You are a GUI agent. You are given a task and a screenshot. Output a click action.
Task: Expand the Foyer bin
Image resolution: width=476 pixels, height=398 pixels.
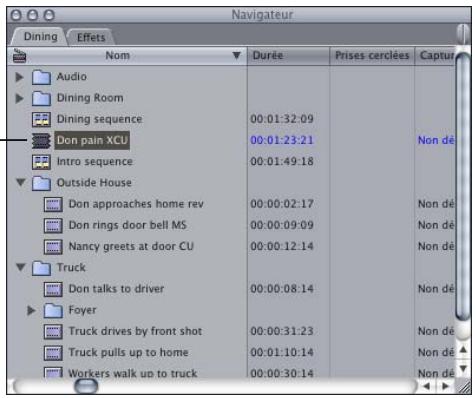[x=31, y=310]
